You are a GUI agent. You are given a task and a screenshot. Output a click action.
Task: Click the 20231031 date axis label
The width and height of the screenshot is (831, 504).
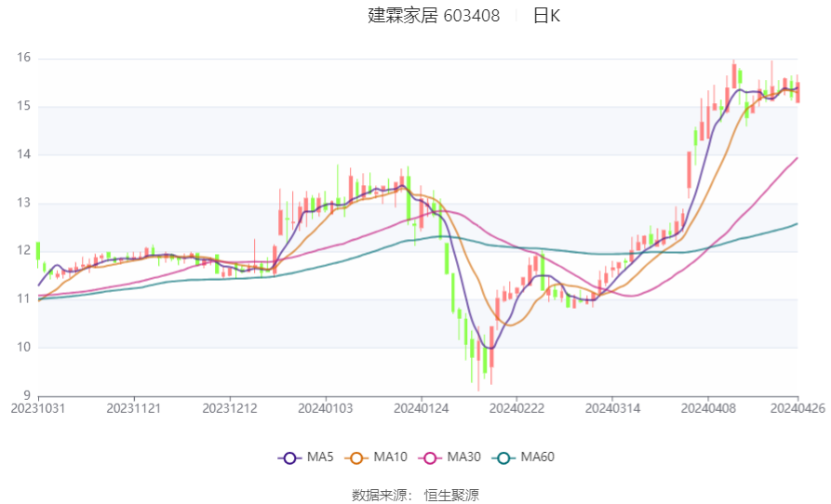click(38, 409)
